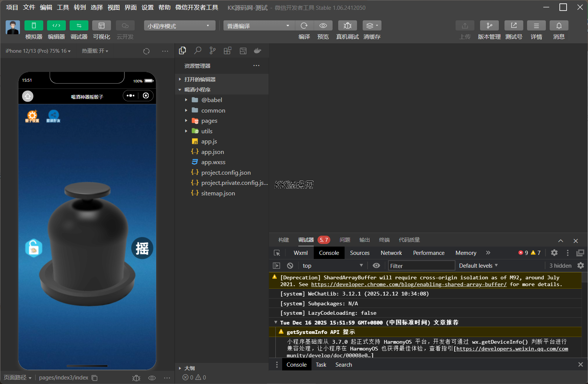Switch to the Network tab
The width and height of the screenshot is (588, 384).
pos(391,253)
